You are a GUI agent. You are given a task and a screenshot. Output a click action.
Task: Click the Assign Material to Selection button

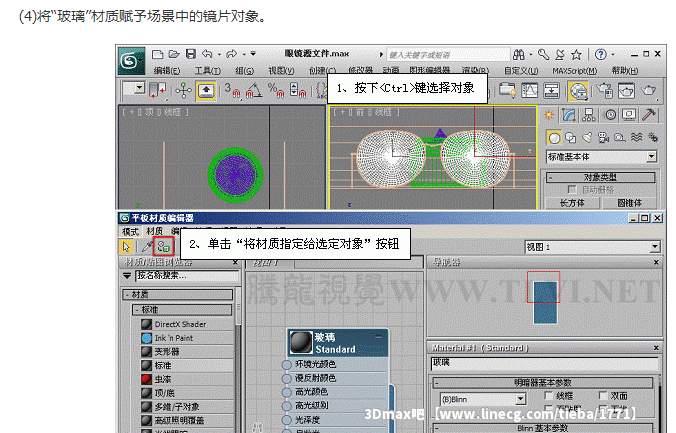click(164, 245)
